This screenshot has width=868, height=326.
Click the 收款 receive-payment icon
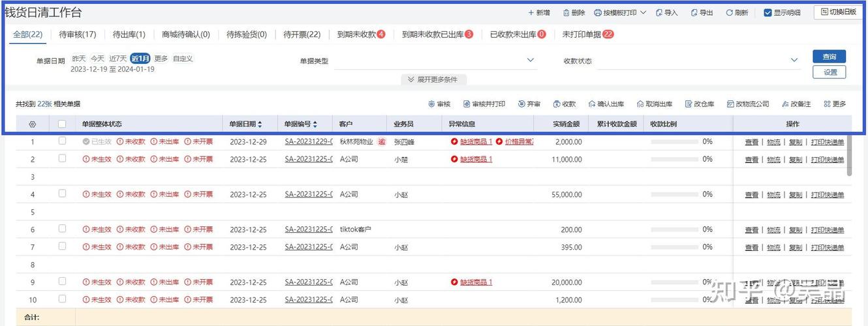(557, 104)
